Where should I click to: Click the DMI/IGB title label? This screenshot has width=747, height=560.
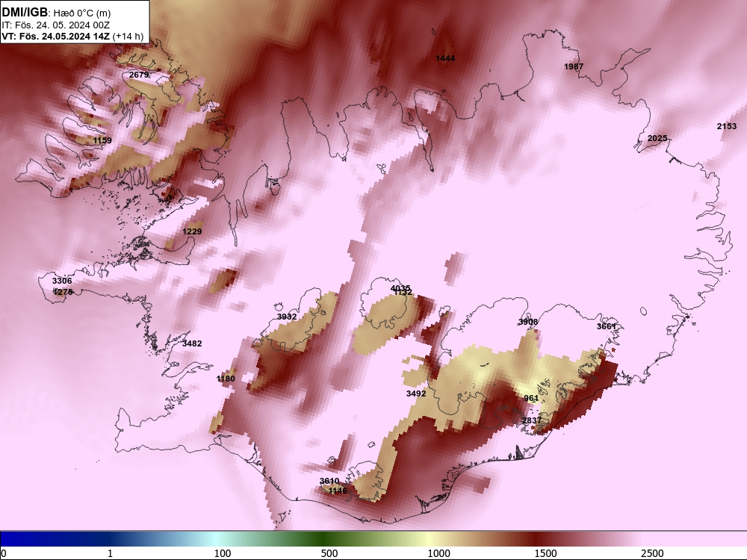[x=25, y=13]
